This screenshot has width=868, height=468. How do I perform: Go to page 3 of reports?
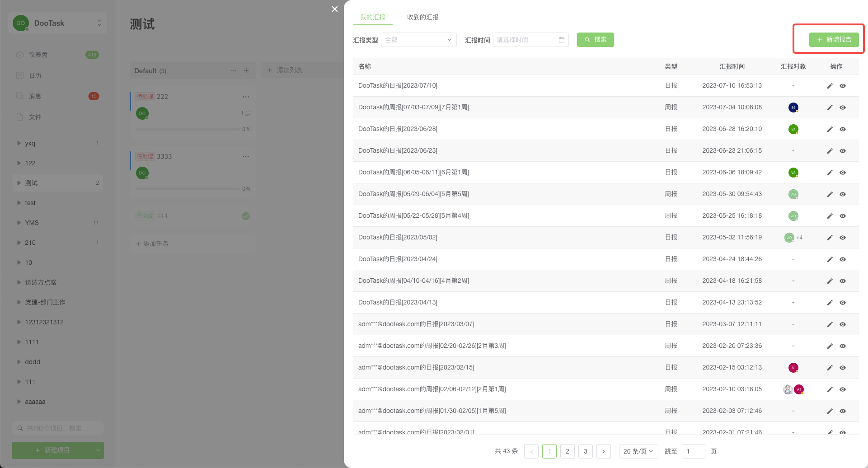586,451
